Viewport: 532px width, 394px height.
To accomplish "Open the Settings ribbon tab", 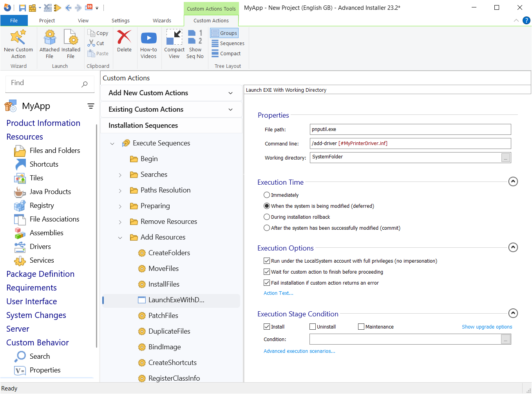I will click(x=120, y=20).
